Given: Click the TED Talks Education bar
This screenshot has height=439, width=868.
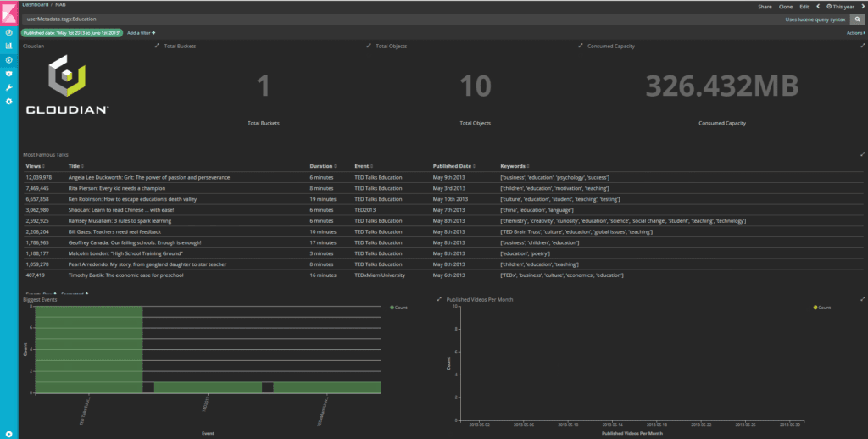Looking at the screenshot, I should [89, 350].
